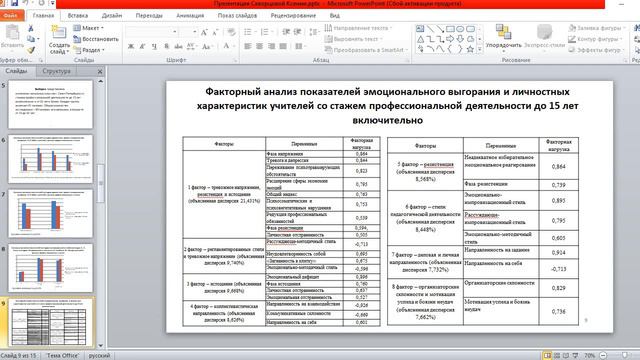Open Направление текста dropdown

[358, 28]
